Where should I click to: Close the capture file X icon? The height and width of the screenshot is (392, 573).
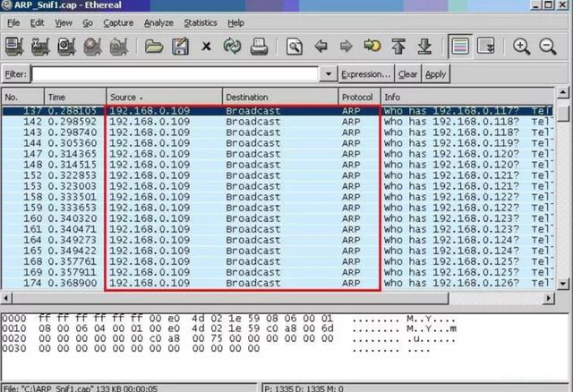pos(207,47)
